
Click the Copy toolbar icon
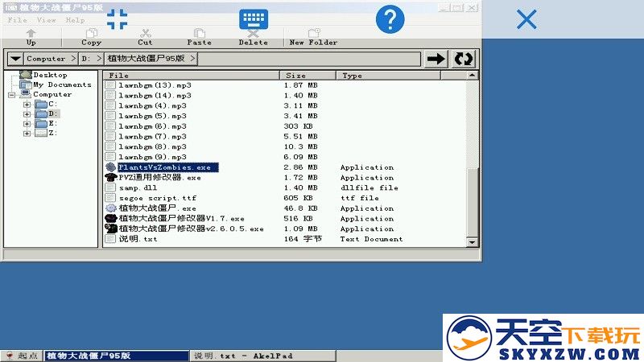[91, 33]
